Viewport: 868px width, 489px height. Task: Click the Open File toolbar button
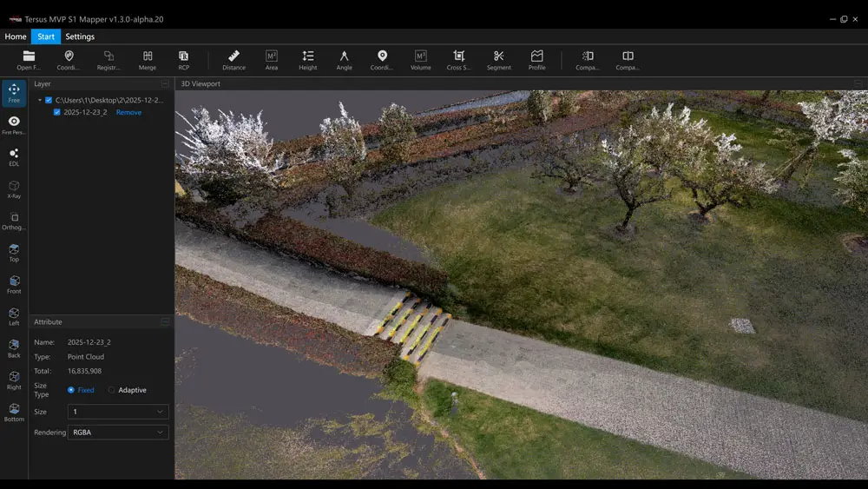tap(29, 59)
